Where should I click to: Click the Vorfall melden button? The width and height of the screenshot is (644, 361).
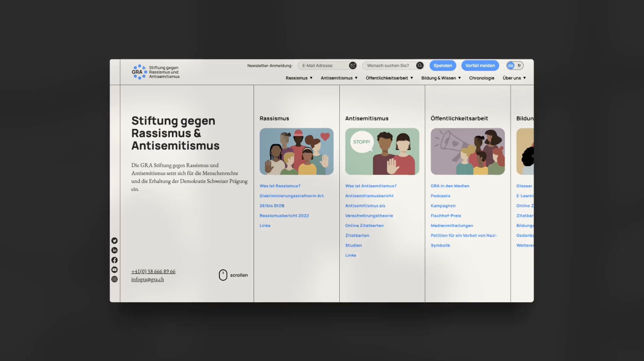pyautogui.click(x=480, y=66)
